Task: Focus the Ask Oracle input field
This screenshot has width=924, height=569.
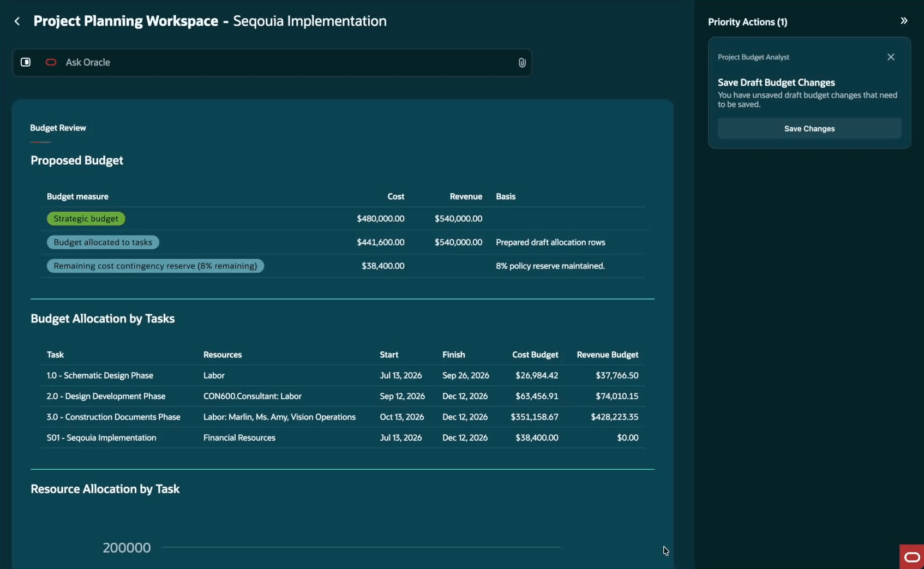Action: pos(273,62)
